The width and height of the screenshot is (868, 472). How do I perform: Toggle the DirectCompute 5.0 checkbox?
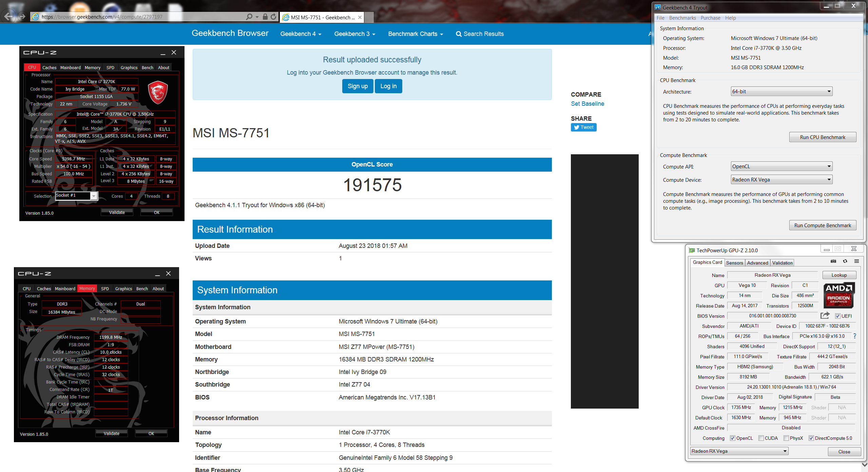[811, 438]
